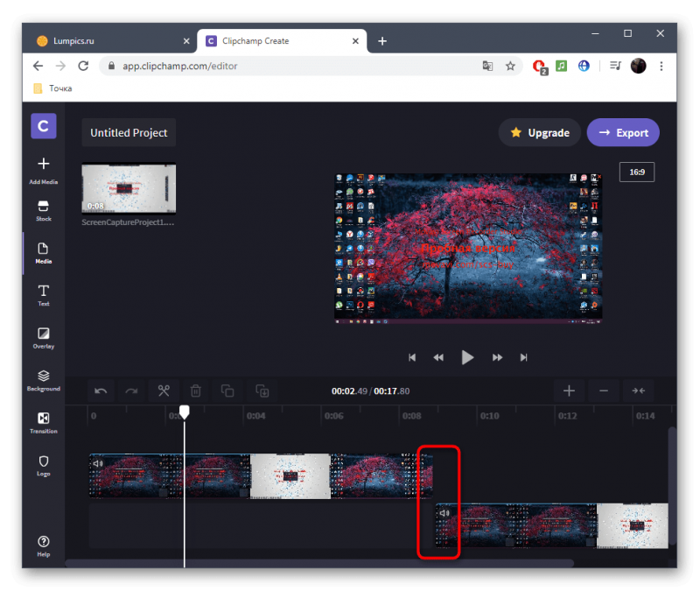Fit the timeline to screen
Image resolution: width=700 pixels, height=591 pixels.
coord(639,391)
